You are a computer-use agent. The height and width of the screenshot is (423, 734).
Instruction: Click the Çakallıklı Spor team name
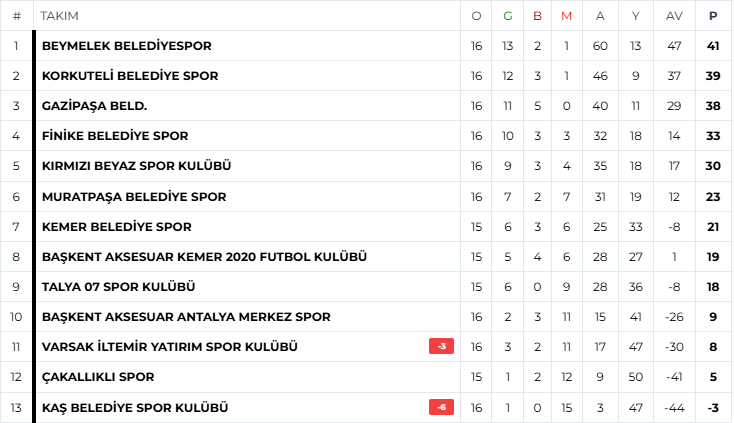click(97, 377)
